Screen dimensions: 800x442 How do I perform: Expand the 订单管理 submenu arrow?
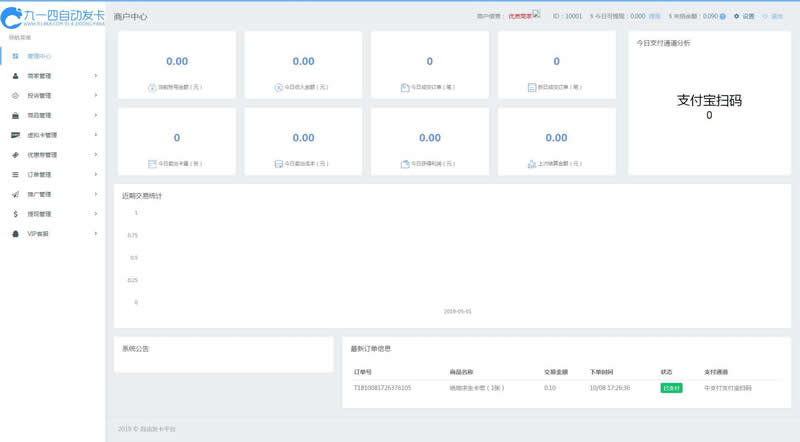point(95,175)
